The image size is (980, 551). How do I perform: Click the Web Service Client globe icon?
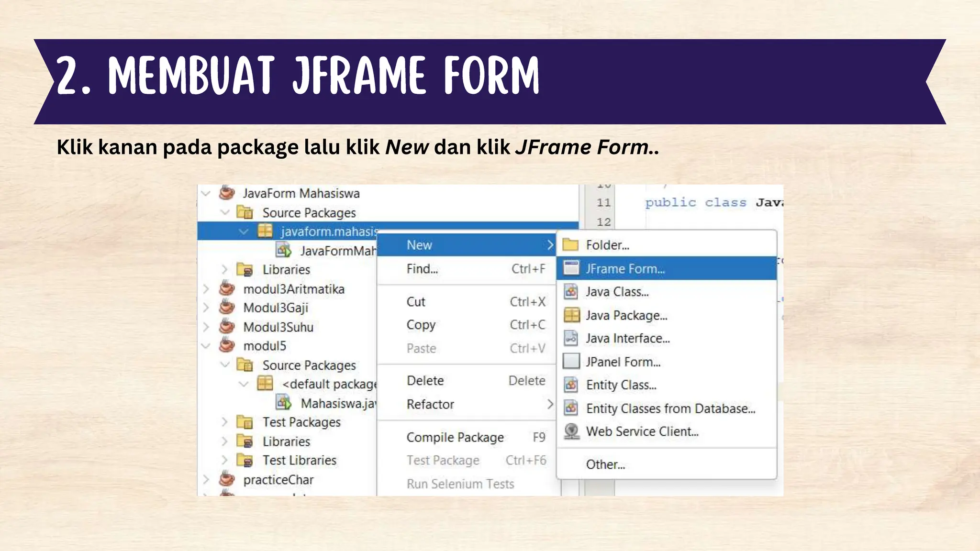coord(571,431)
